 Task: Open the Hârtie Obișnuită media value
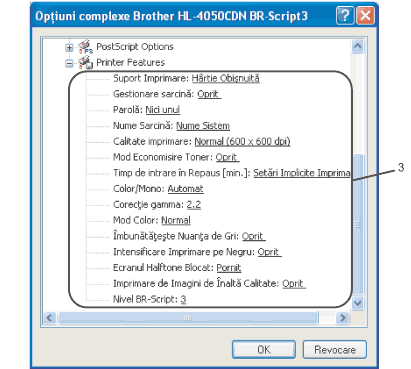226,78
